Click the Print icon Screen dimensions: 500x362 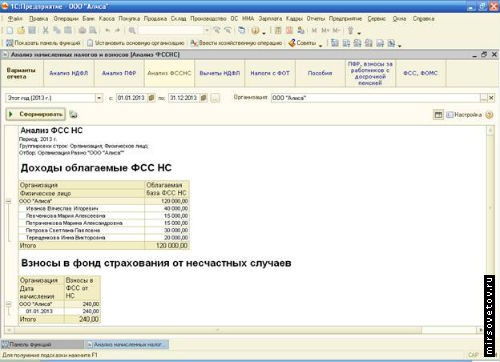(82, 30)
